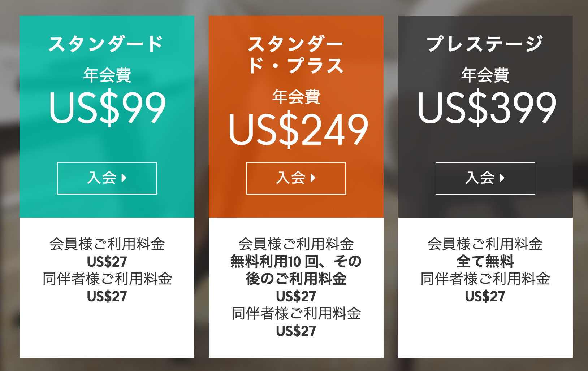Join the スタンダード・プラス plan via 入会
This screenshot has width=588, height=371.
(x=296, y=178)
